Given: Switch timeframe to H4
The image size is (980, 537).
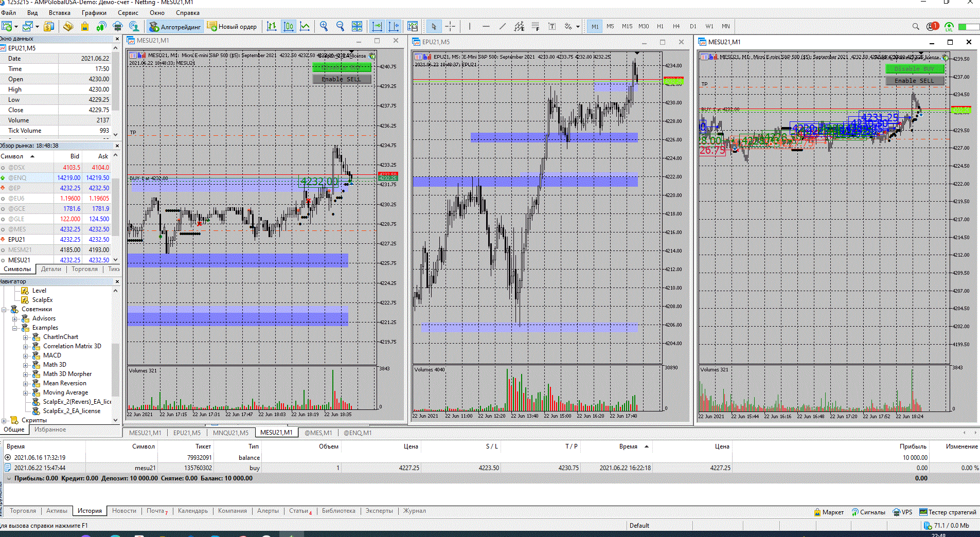Looking at the screenshot, I should tap(676, 26).
